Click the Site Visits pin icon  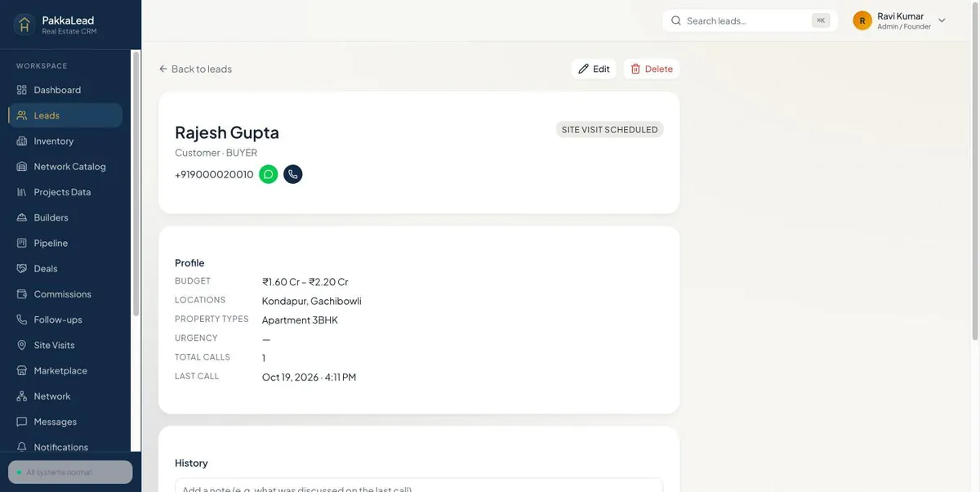pyautogui.click(x=22, y=345)
